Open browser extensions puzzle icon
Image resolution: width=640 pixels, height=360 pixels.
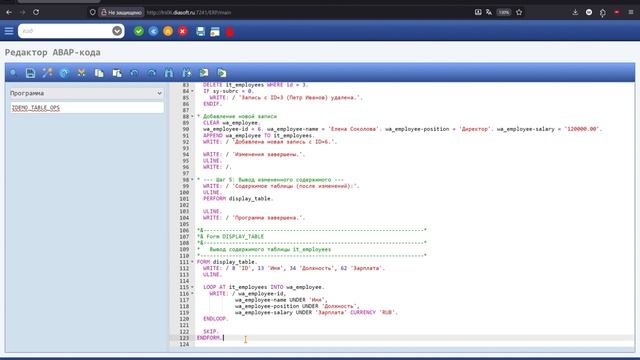603,13
